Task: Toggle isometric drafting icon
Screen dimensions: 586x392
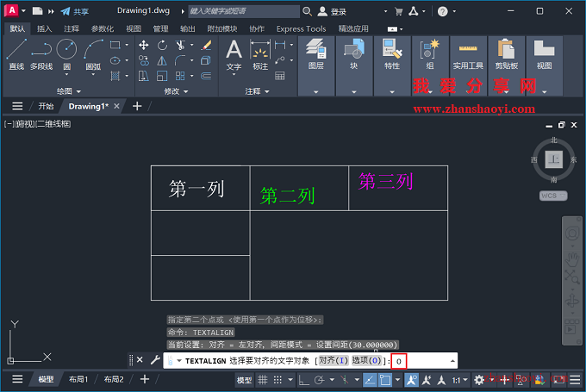Action: [345, 380]
